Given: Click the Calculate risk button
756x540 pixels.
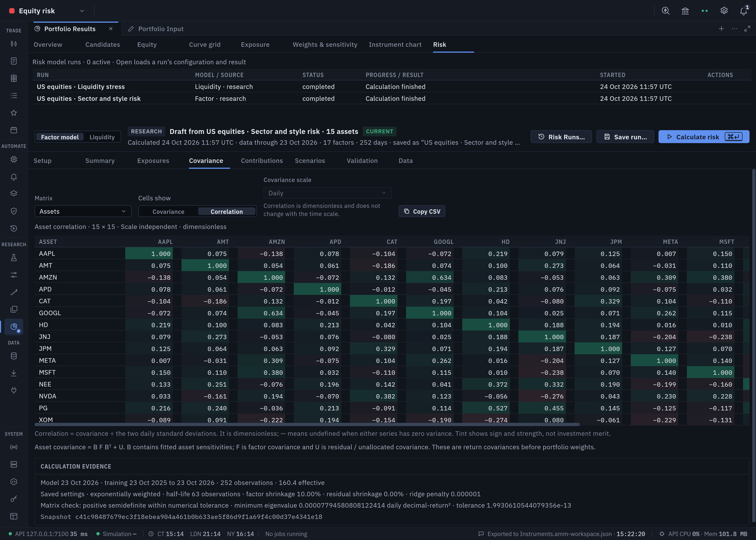Looking at the screenshot, I should [x=704, y=137].
